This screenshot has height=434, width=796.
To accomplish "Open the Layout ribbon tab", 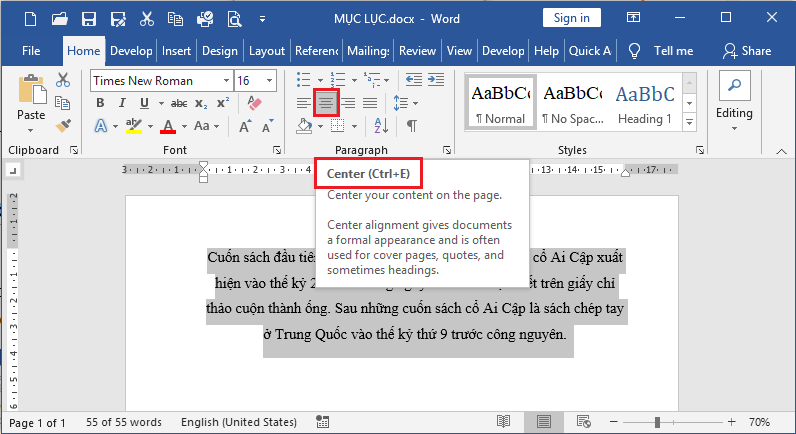I will point(267,51).
